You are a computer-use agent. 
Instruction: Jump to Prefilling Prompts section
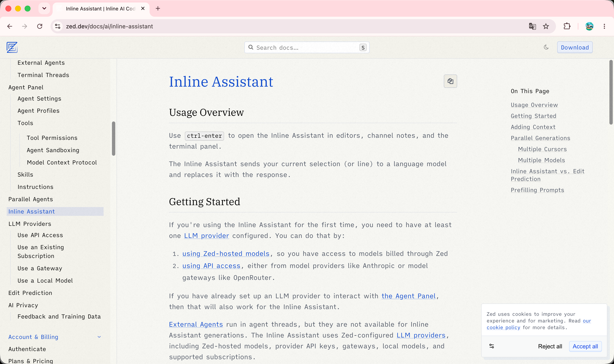537,190
